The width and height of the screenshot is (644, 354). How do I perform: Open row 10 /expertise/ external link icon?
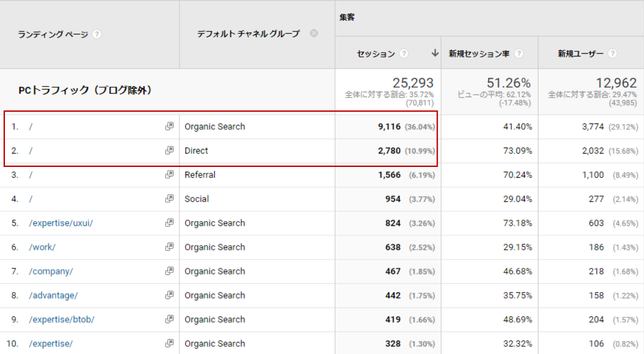click(169, 344)
